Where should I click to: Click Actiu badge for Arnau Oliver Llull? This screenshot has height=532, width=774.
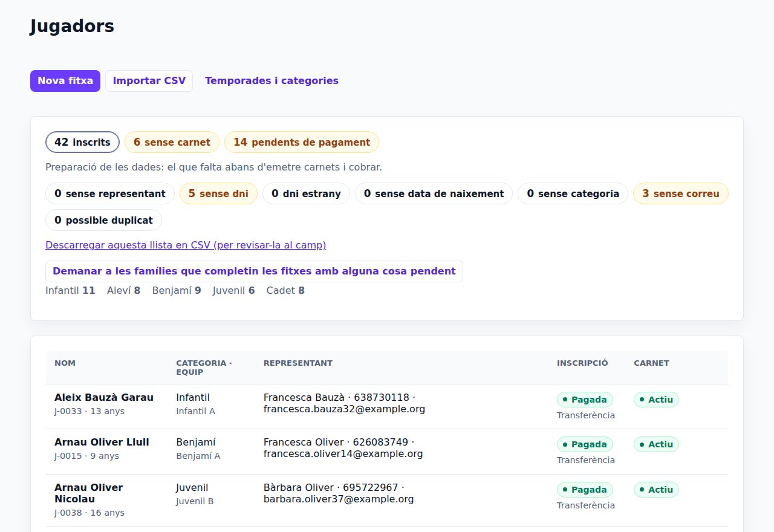click(656, 444)
